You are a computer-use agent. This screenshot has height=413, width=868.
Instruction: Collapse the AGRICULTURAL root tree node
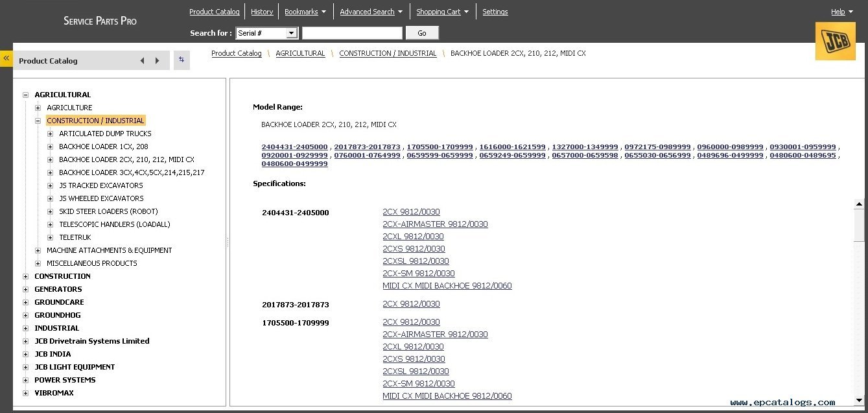(x=26, y=95)
